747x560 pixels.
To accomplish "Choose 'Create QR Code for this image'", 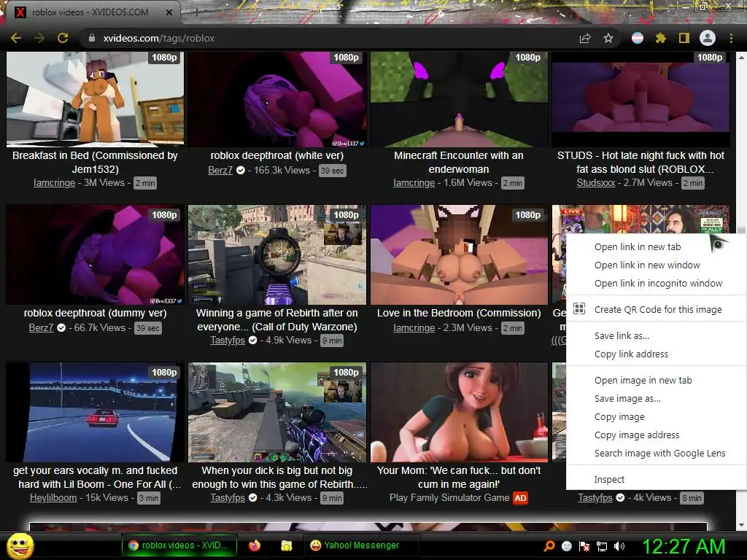I will coord(658,309).
